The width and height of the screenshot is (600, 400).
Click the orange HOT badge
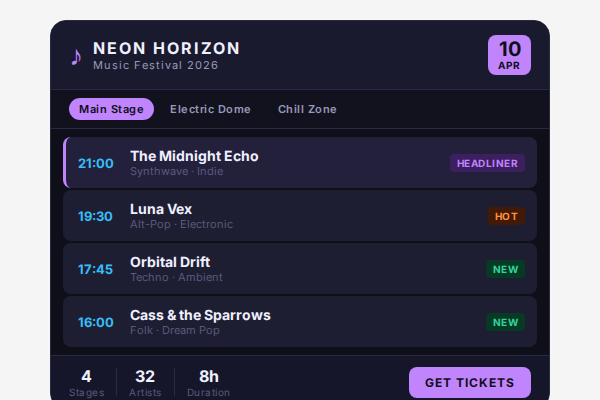(x=506, y=216)
